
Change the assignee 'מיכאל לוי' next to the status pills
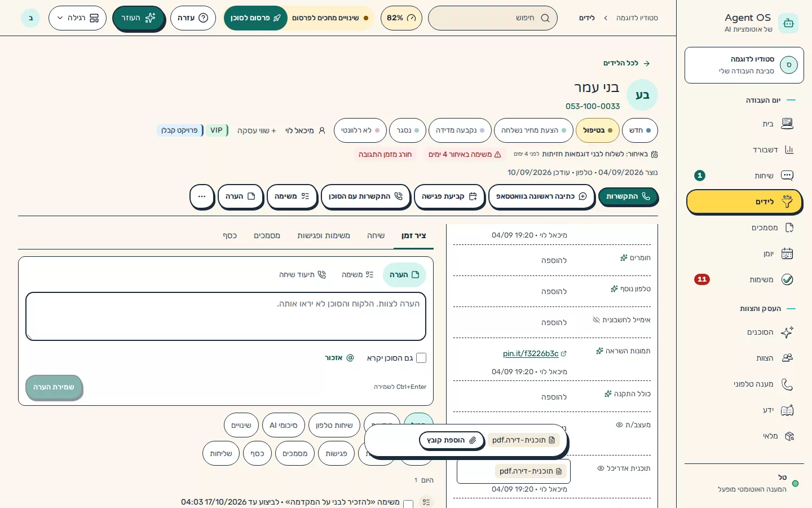(305, 130)
